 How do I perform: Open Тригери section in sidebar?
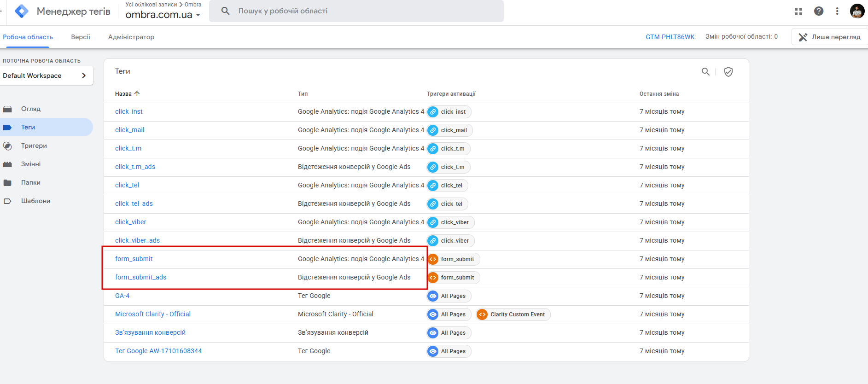click(34, 146)
